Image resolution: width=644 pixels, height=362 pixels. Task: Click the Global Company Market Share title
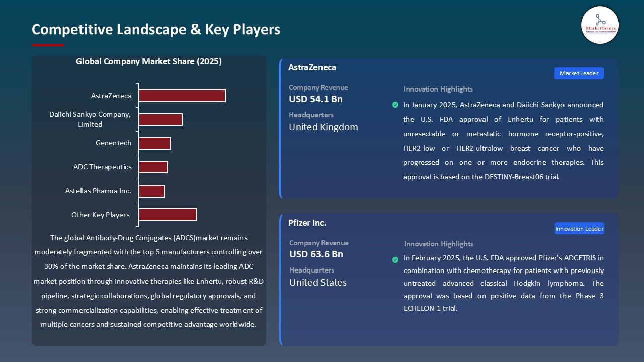pos(149,62)
